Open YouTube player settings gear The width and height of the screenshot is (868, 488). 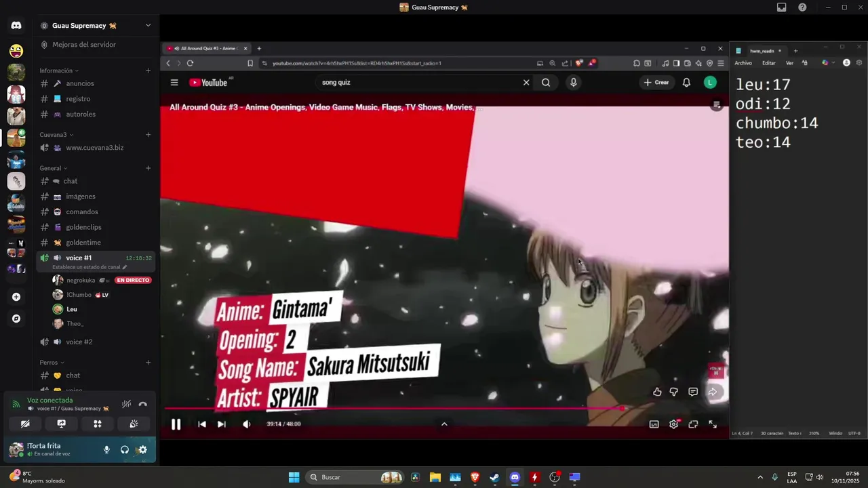673,424
